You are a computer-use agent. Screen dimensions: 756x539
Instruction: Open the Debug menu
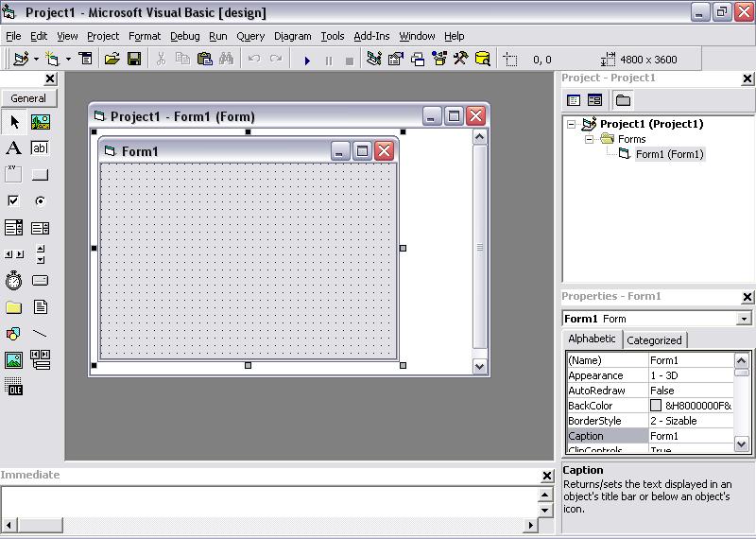click(185, 36)
